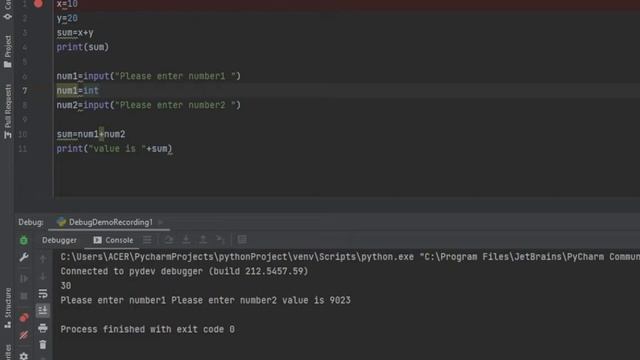Click the line containing 'Please enter number1'
The height and width of the screenshot is (360, 640).
(149, 76)
